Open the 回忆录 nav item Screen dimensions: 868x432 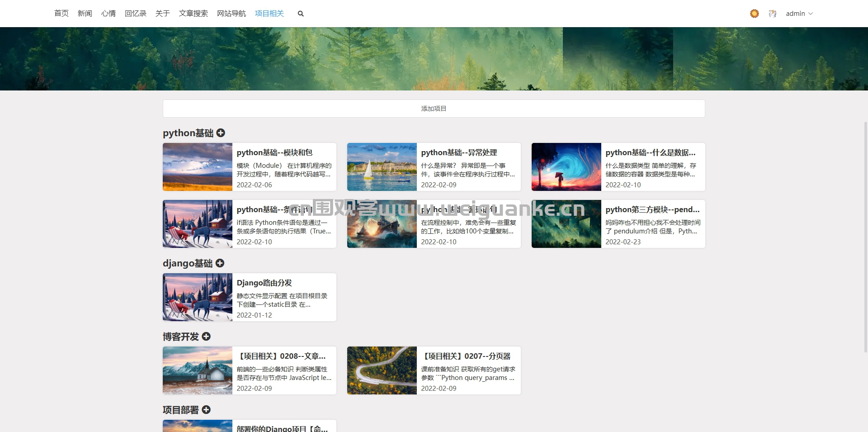tap(136, 14)
